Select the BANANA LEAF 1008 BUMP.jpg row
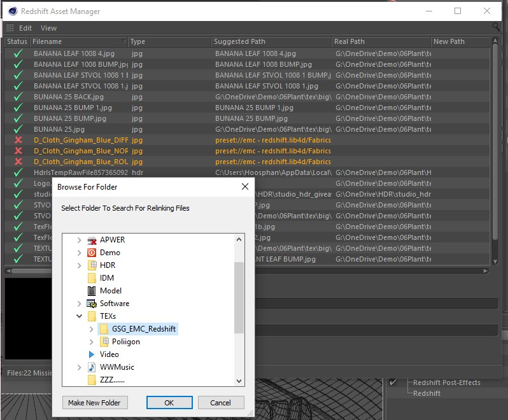The height and width of the screenshot is (420, 508). tap(247, 64)
